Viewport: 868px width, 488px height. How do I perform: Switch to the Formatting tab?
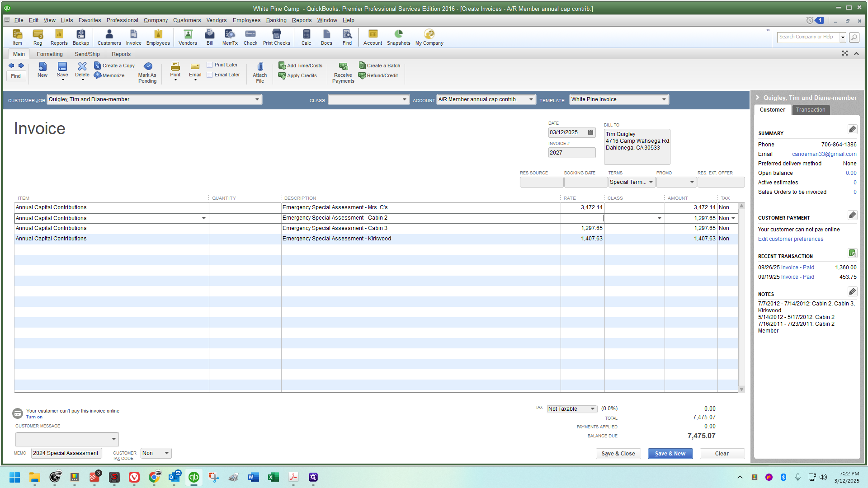pyautogui.click(x=50, y=54)
